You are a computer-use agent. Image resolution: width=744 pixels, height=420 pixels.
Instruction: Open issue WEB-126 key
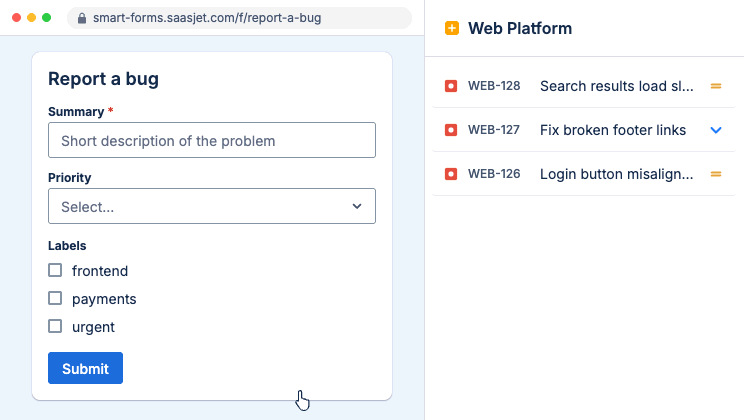pyautogui.click(x=494, y=174)
